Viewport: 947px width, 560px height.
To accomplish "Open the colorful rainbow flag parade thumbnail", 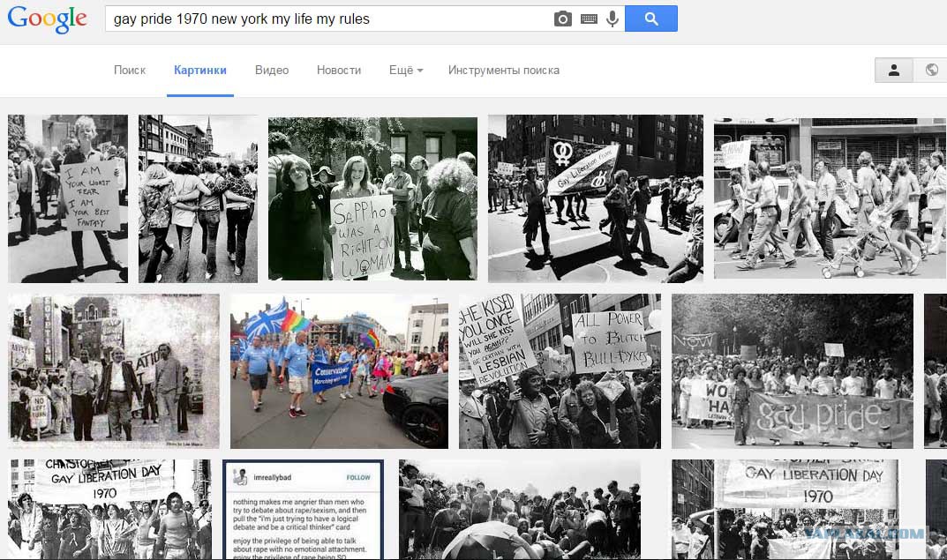I will (x=339, y=371).
